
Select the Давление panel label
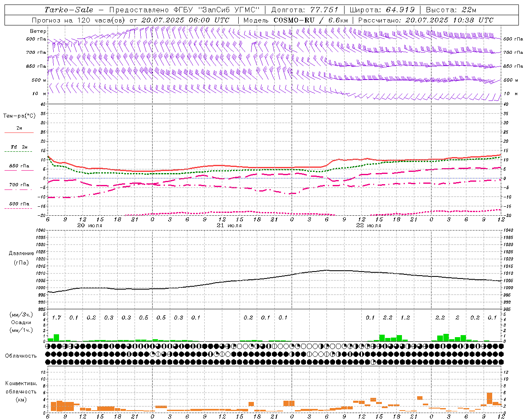click(21, 253)
